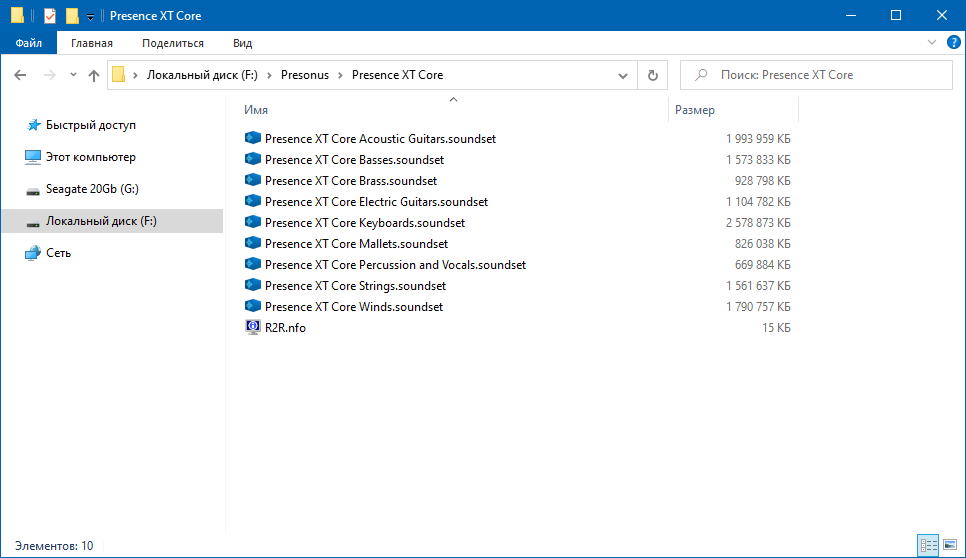Screen dimensions: 966x558
Task: Select Сеть in navigation pane
Action: click(x=59, y=253)
